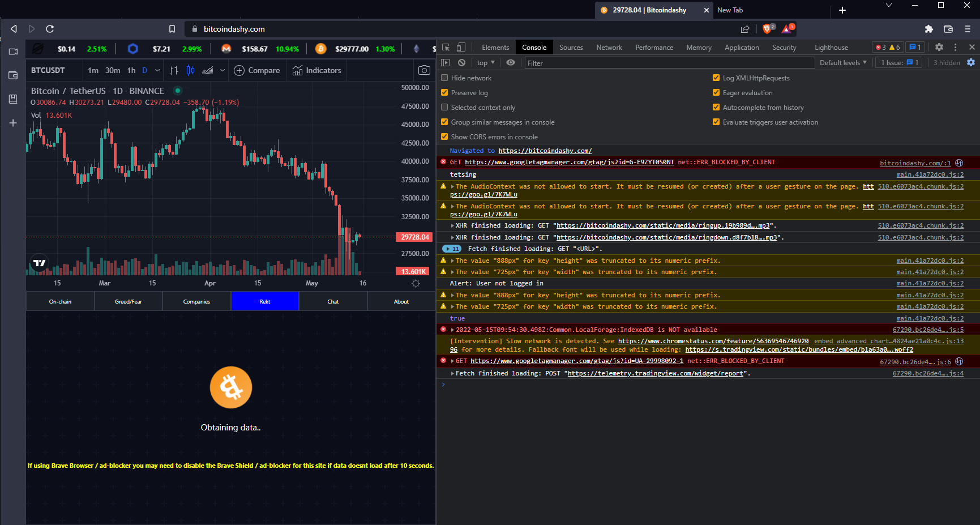Click the console Filter input field
Screen dimensions: 980x525
tap(669, 63)
